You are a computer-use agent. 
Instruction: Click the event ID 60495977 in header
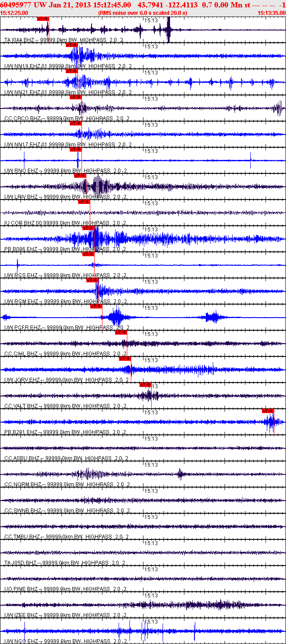tap(16, 5)
